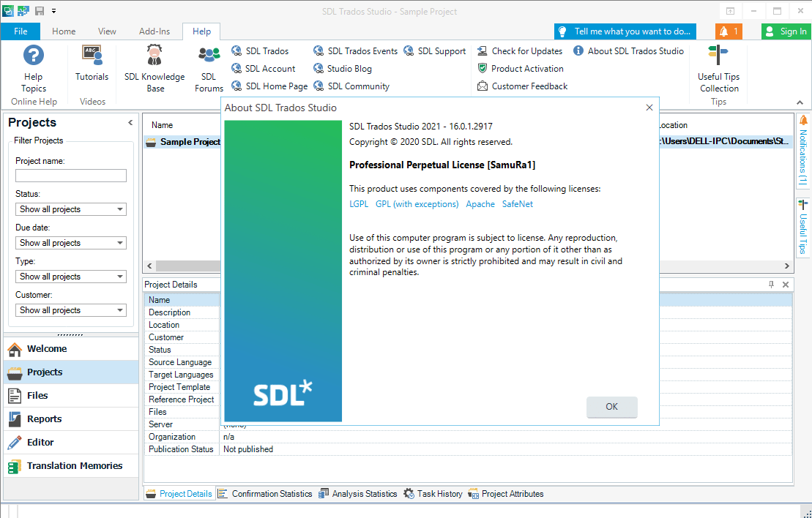Click the Save icon in title bar
The image size is (812, 518).
tap(40, 11)
